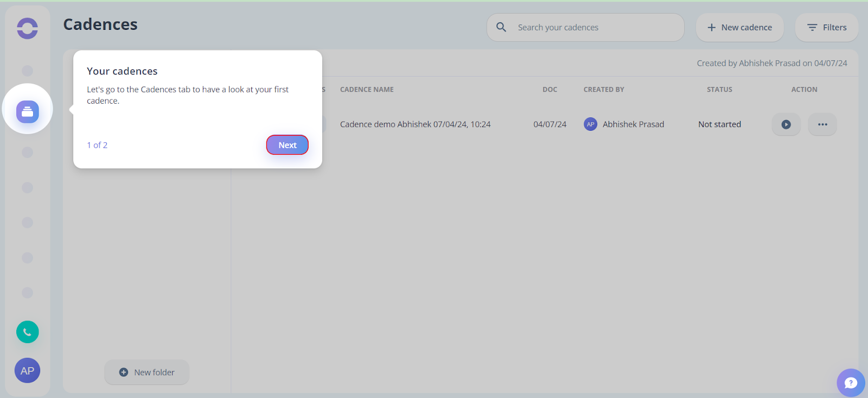Start the cadence with the play button
Viewport: 868px width, 398px height.
click(x=786, y=124)
